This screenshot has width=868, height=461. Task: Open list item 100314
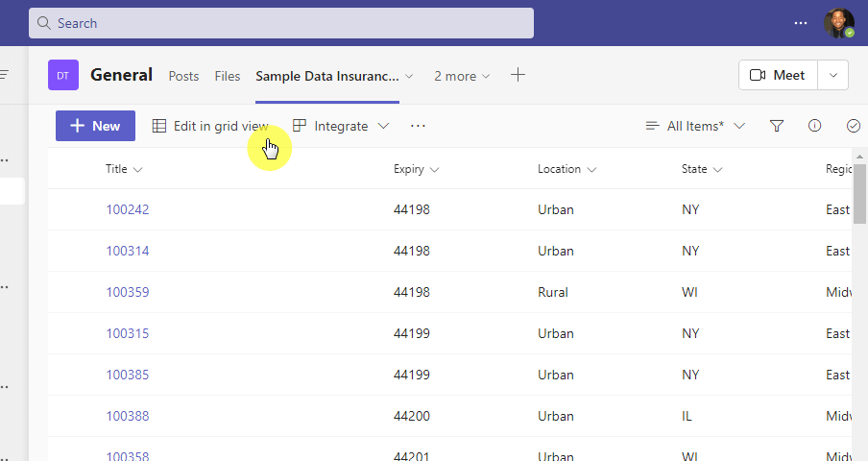tap(128, 252)
